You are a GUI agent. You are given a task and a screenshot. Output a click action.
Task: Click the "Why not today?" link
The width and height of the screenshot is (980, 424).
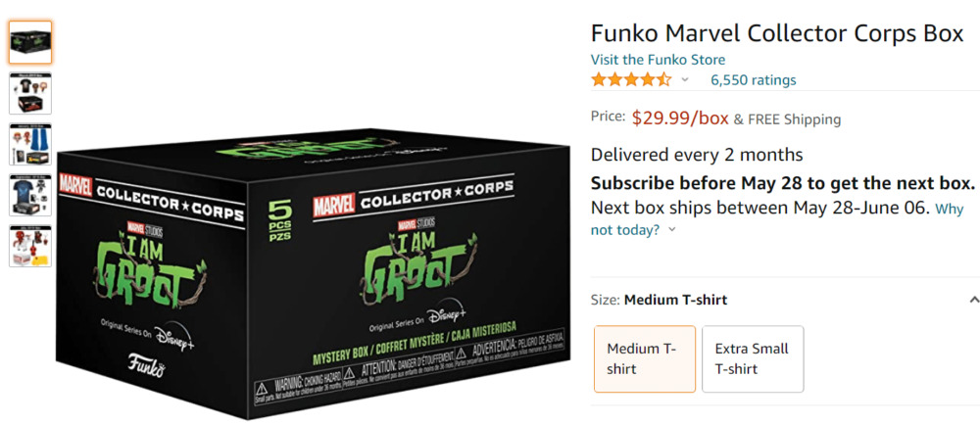tap(949, 209)
